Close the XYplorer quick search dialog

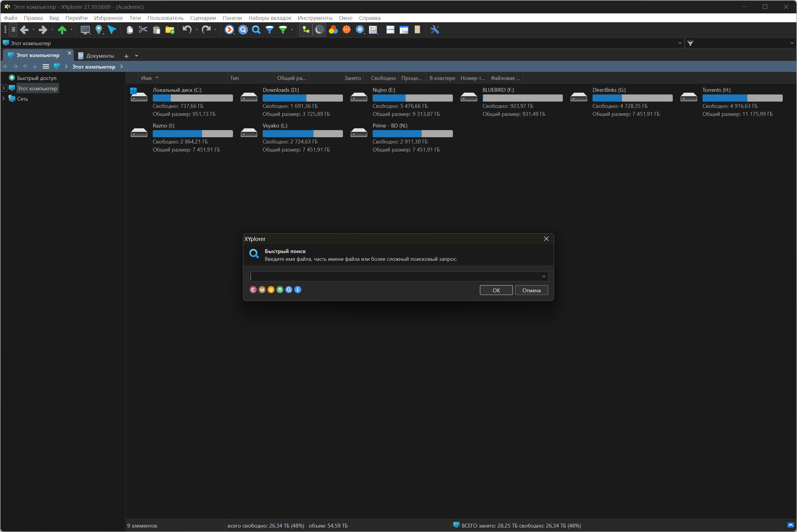(x=546, y=239)
